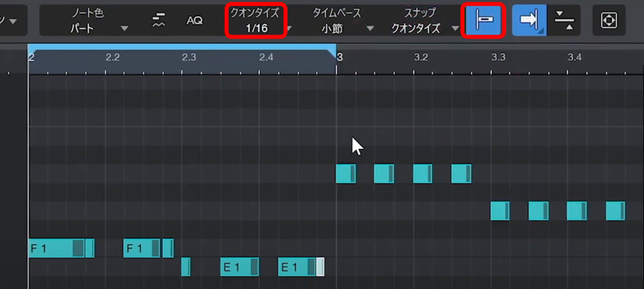Open the スナップ クオンタイズ dropdown

pos(423,21)
